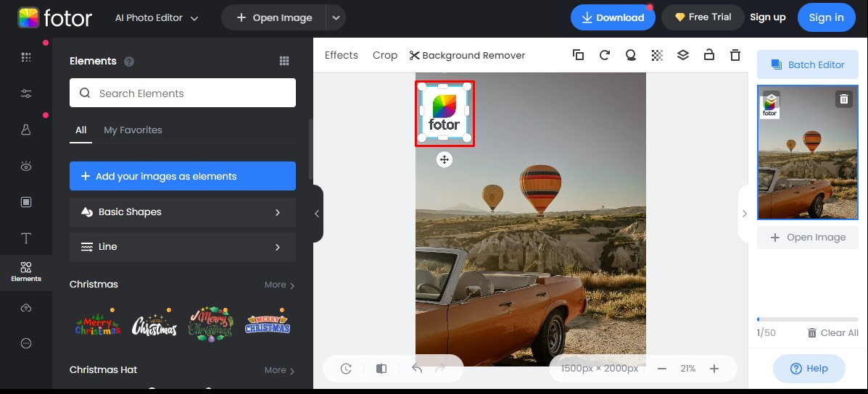This screenshot has width=868, height=394.
Task: Collapse the left Elements panel
Action: click(x=317, y=214)
